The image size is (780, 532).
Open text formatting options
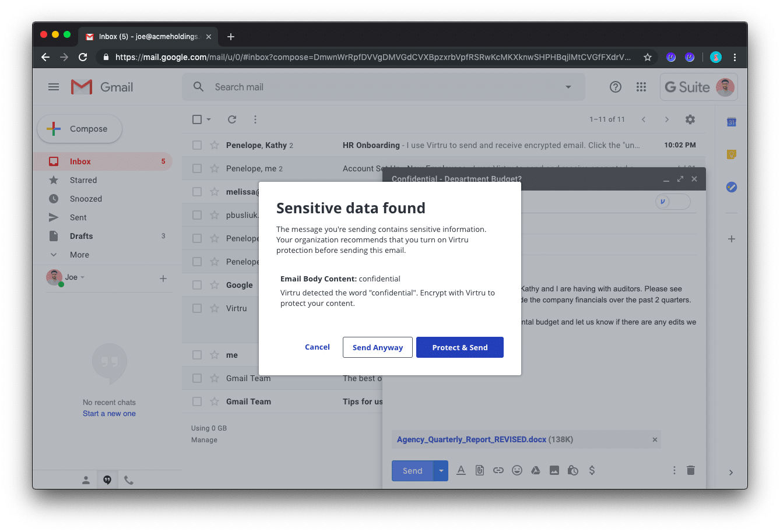click(461, 470)
